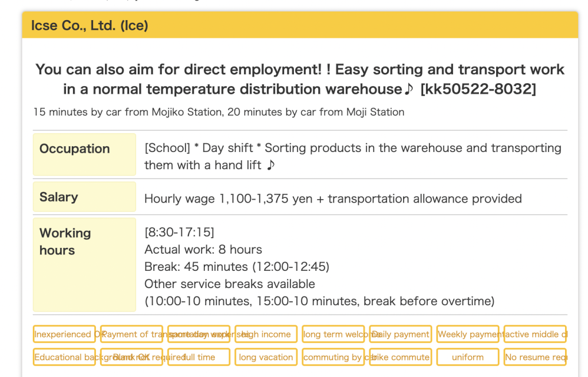
Task: Click the 'Educational background' tag
Action: point(64,357)
